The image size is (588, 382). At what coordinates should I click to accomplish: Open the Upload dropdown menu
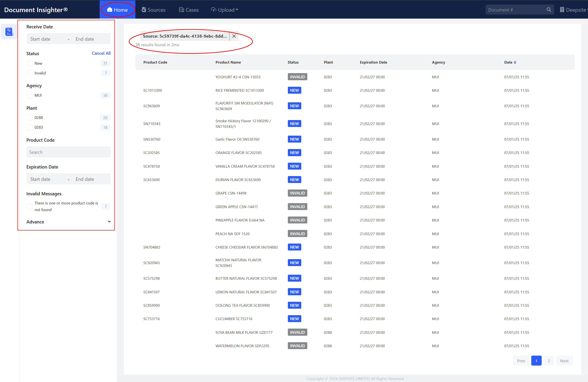224,10
